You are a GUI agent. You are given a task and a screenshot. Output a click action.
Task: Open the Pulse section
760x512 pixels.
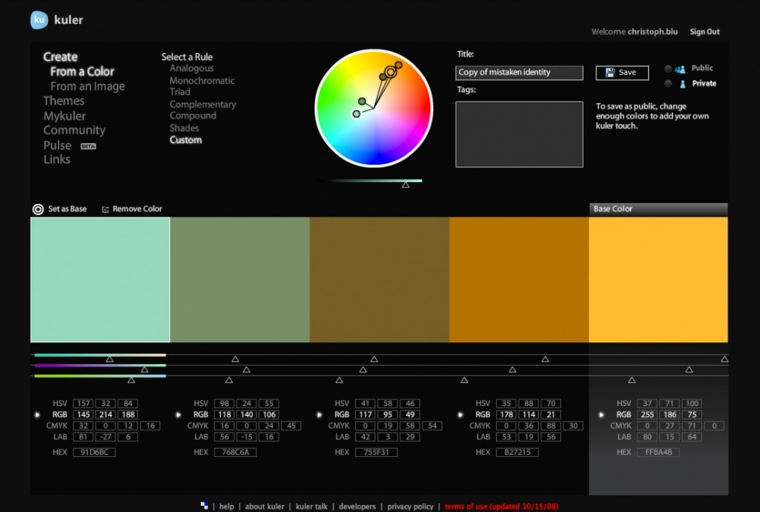click(x=57, y=145)
